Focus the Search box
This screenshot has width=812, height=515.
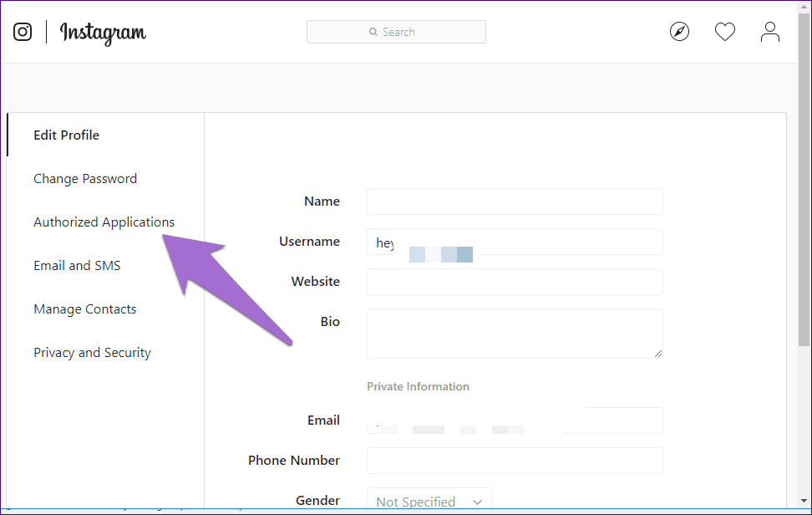click(396, 32)
